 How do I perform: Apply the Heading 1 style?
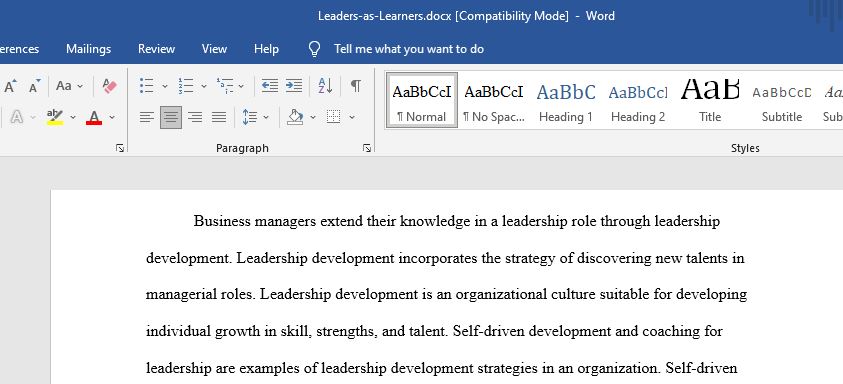click(x=566, y=101)
